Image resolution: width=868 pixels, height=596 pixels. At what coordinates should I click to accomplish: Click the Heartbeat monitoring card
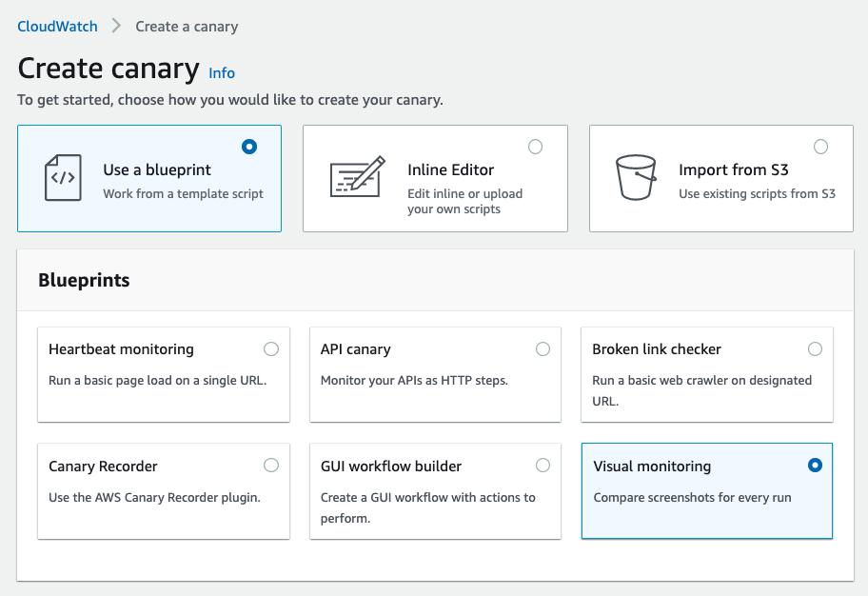point(163,375)
